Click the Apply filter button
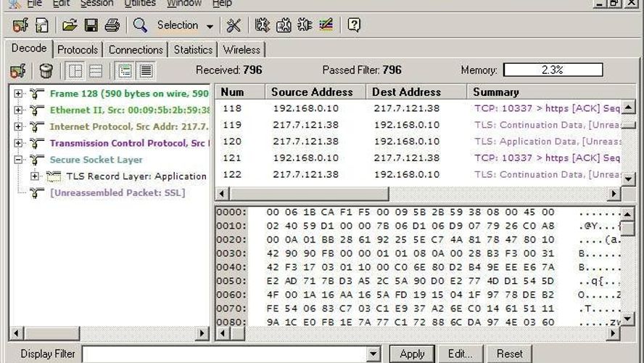The image size is (644, 363). (412, 354)
